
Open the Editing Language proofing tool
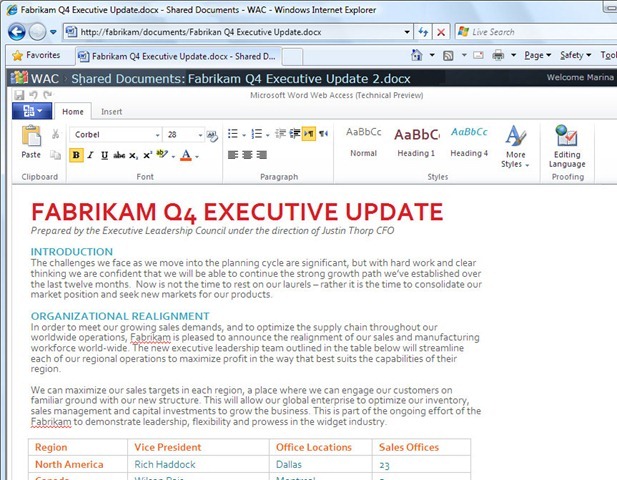coord(567,146)
